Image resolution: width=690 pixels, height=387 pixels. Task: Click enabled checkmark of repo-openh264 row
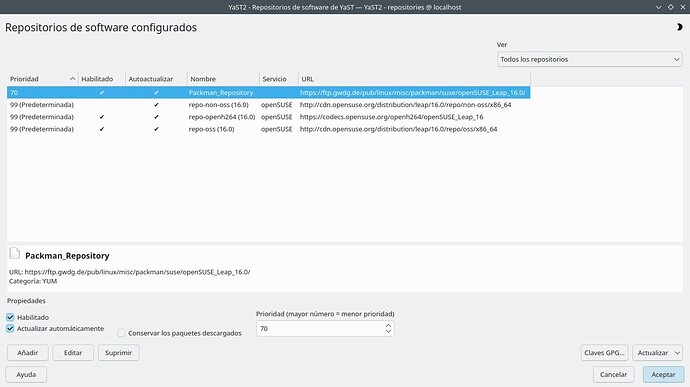coord(102,117)
